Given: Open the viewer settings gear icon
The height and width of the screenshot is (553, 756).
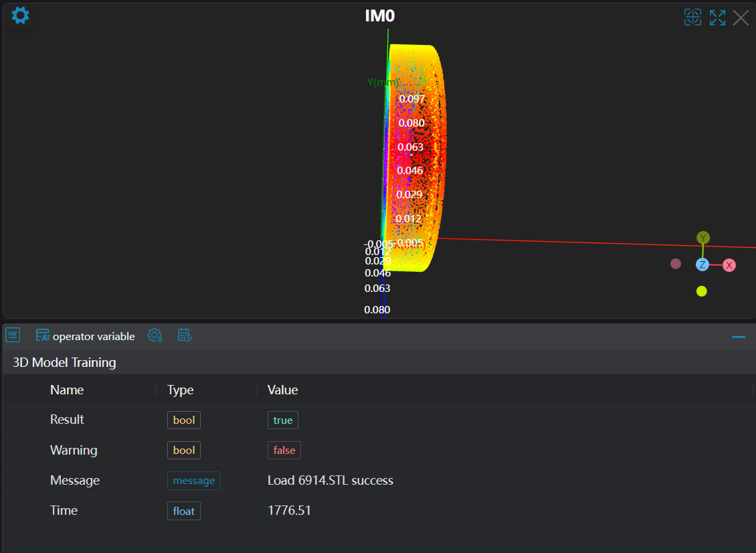Looking at the screenshot, I should point(21,15).
